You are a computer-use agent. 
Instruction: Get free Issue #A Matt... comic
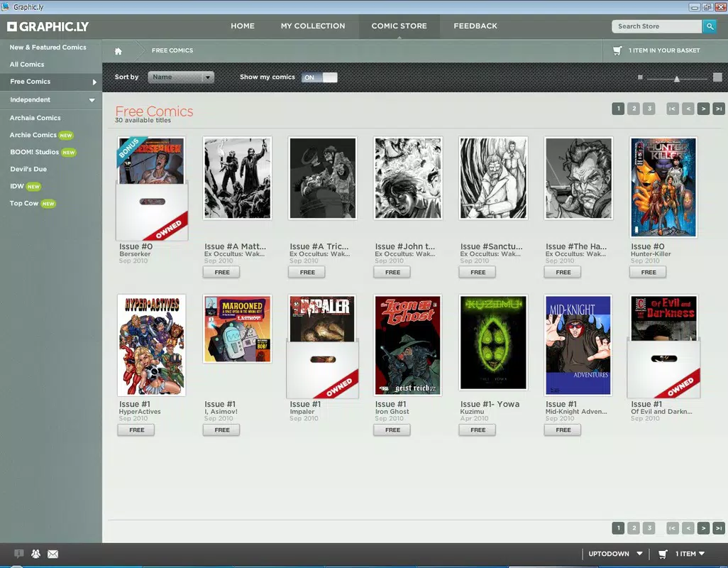(x=221, y=272)
